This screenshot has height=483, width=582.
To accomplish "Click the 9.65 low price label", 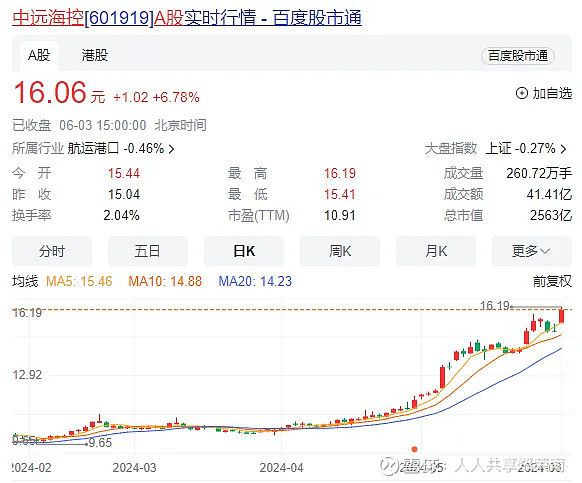I will click(x=100, y=443).
